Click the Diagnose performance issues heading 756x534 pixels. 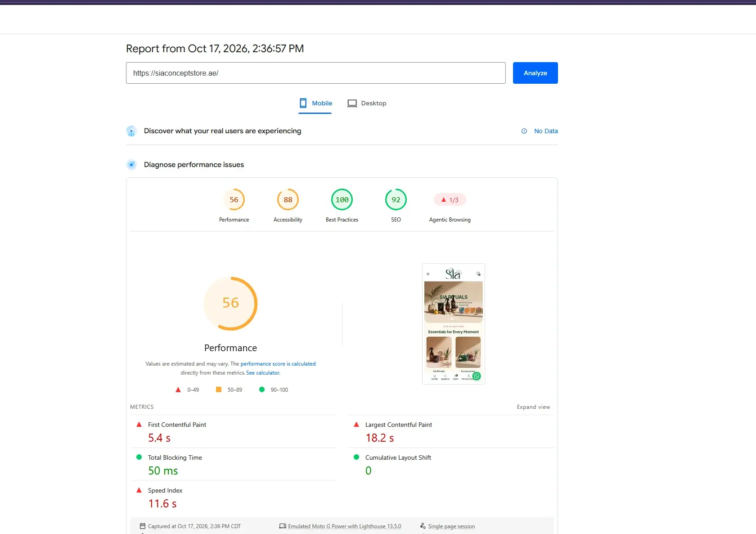click(x=194, y=165)
